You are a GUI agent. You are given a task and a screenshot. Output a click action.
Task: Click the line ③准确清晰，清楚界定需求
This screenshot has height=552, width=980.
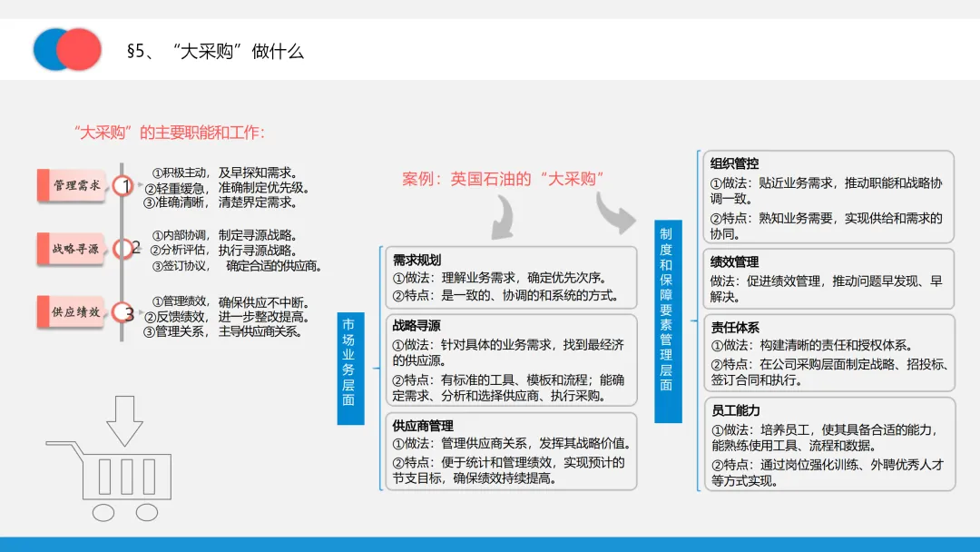click(221, 202)
